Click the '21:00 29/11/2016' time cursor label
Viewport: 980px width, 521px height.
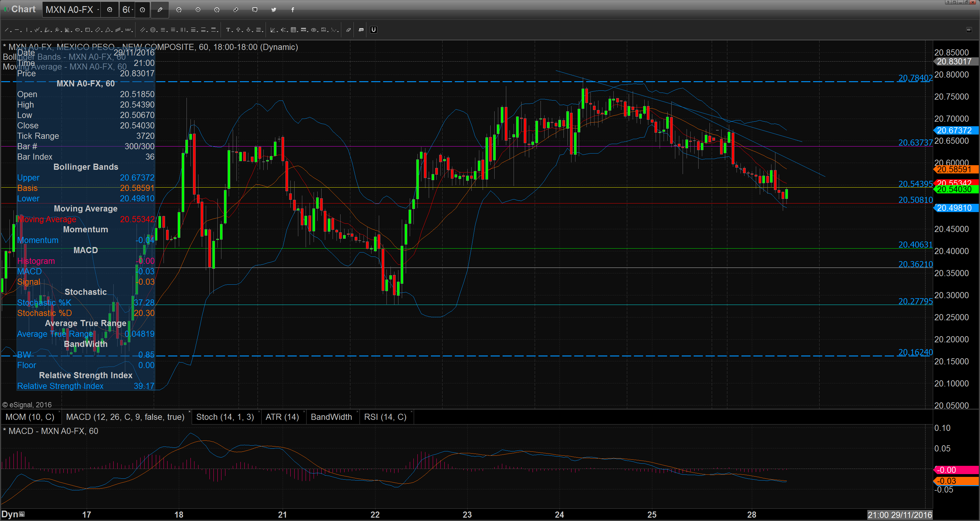(x=899, y=515)
